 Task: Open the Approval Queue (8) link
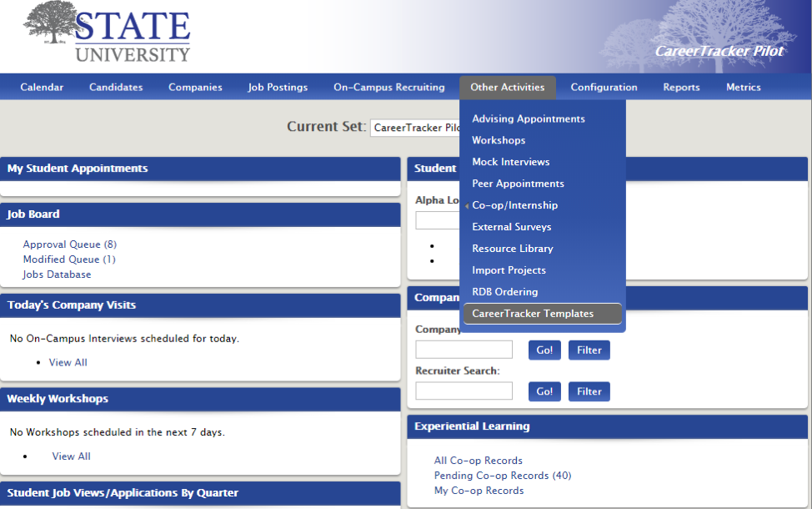70,244
